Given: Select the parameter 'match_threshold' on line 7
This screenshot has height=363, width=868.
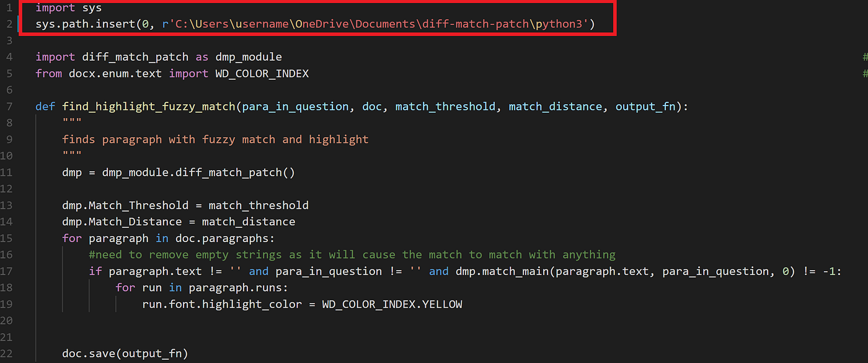Looking at the screenshot, I should [x=445, y=106].
